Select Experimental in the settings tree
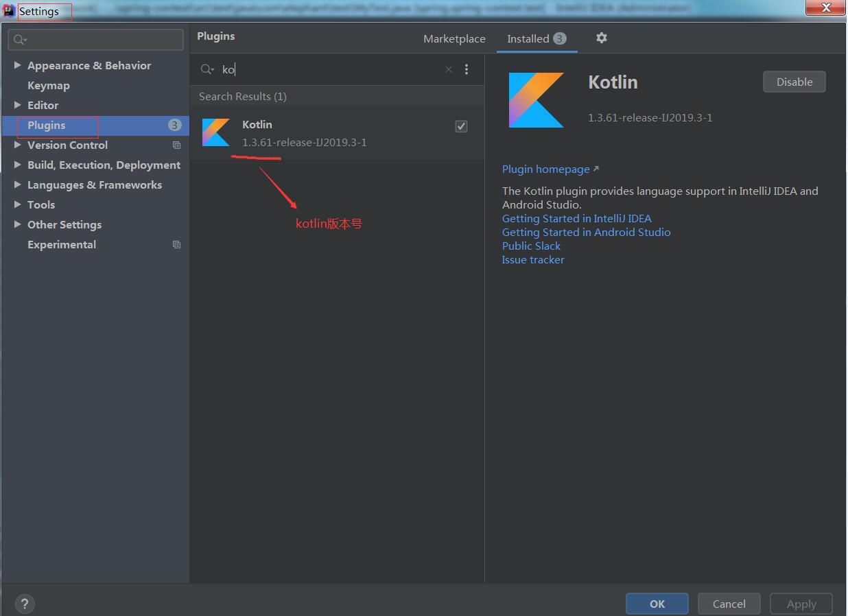Image resolution: width=848 pixels, height=616 pixels. [62, 245]
